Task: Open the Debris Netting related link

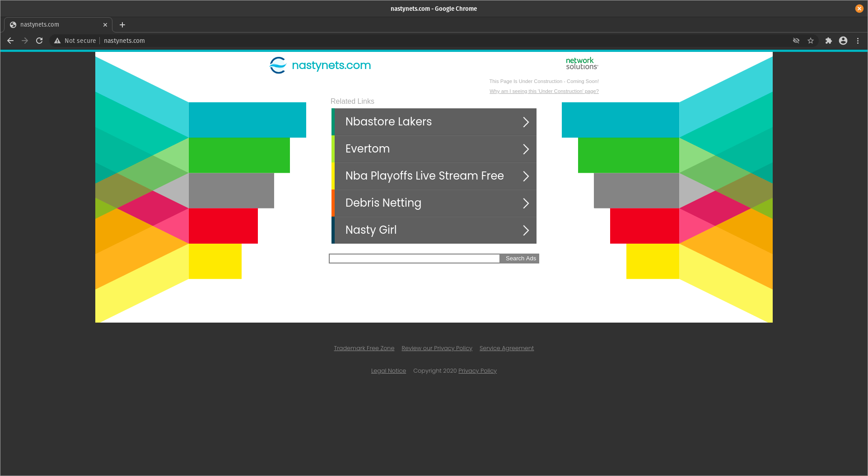Action: click(434, 203)
